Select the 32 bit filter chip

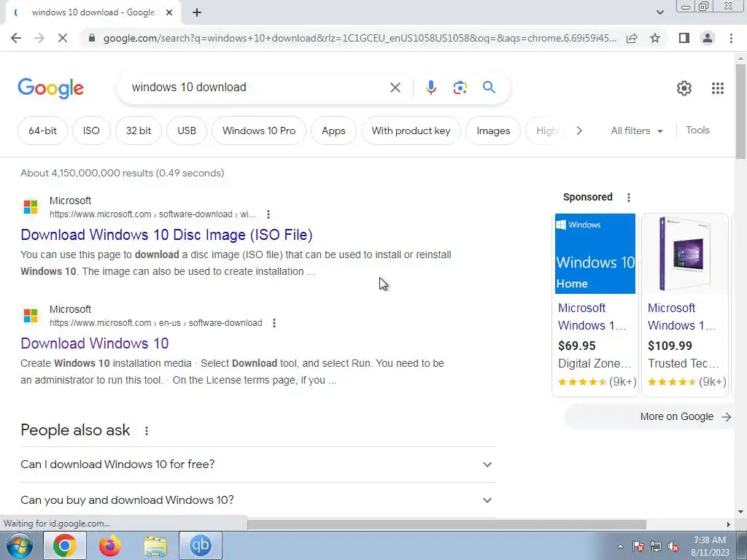click(x=139, y=131)
